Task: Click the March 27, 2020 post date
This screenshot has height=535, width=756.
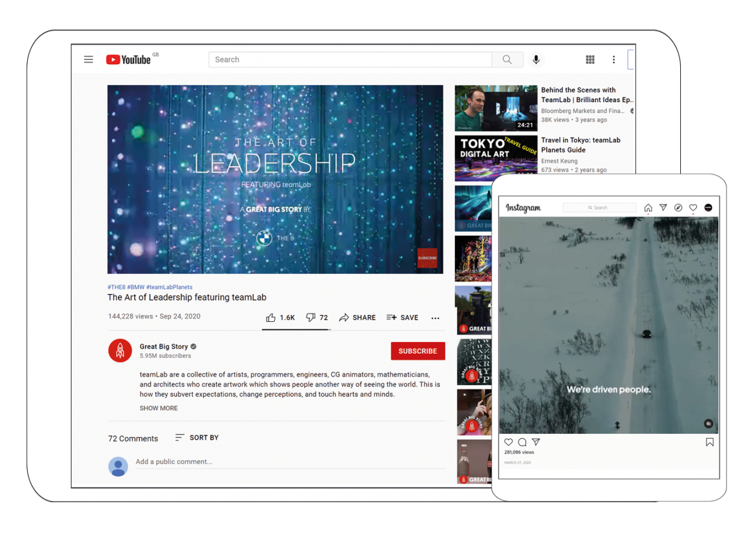Action: [517, 463]
